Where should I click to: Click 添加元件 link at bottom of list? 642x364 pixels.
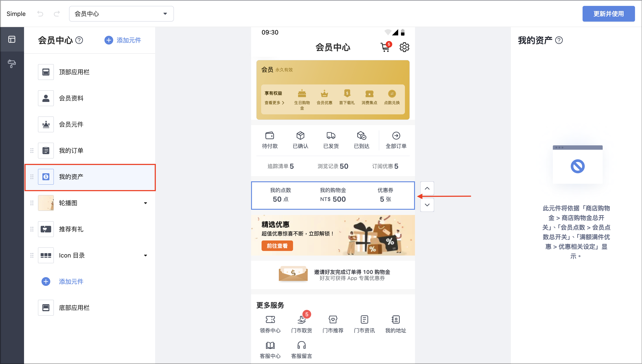(x=62, y=282)
